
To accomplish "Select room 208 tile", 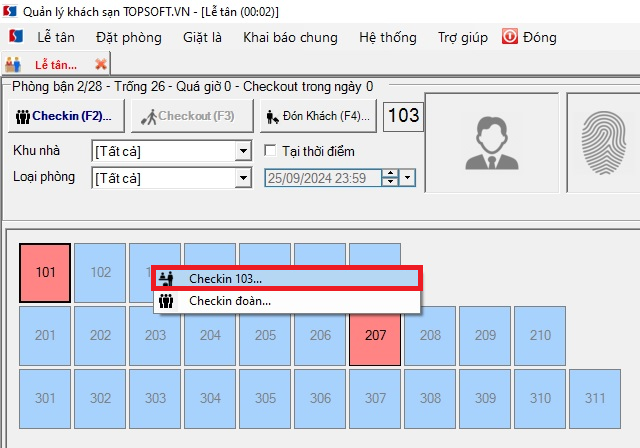I will [x=430, y=336].
